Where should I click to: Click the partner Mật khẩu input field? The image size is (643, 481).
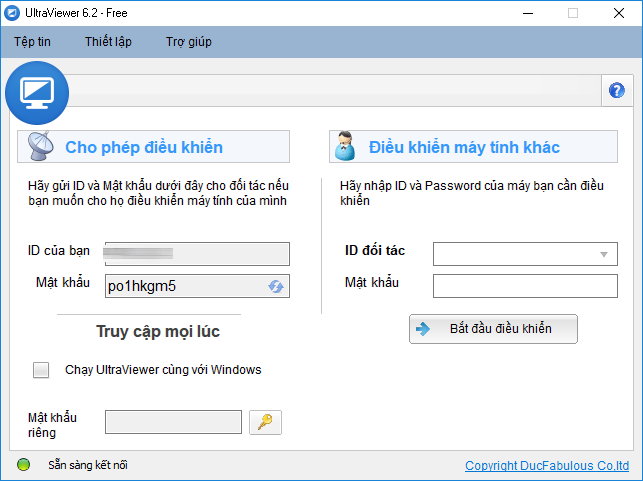(x=525, y=286)
